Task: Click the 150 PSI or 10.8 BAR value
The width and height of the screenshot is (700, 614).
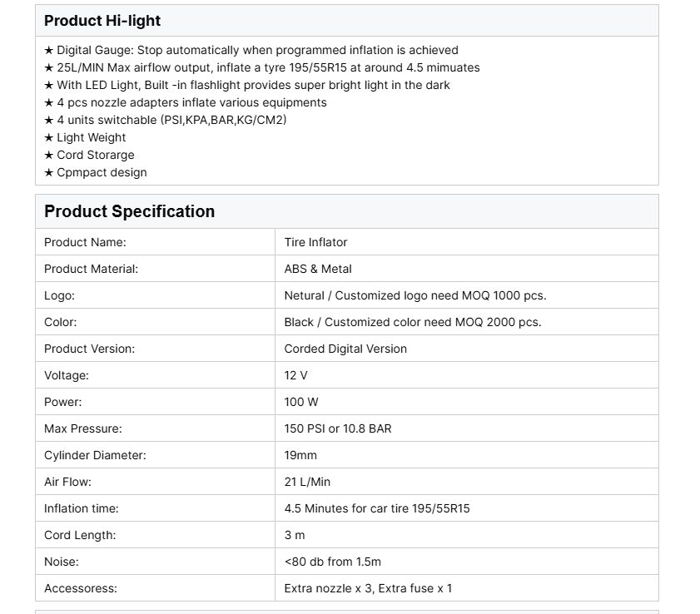Action: pyautogui.click(x=338, y=428)
